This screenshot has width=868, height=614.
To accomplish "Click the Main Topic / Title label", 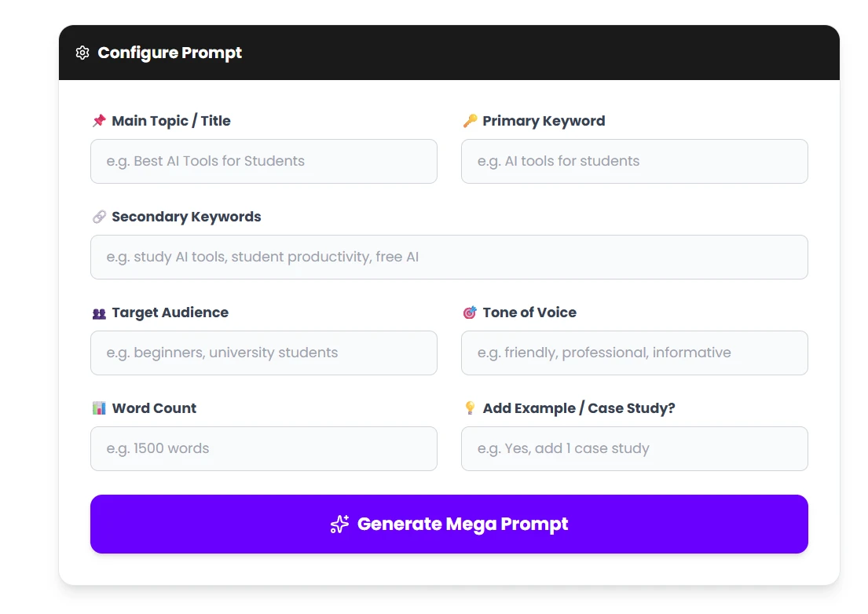I will tap(171, 120).
